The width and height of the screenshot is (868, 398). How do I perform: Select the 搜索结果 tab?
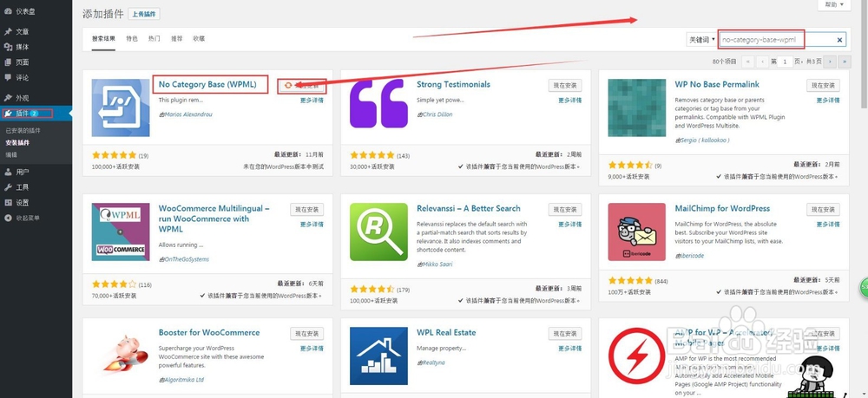pyautogui.click(x=103, y=39)
